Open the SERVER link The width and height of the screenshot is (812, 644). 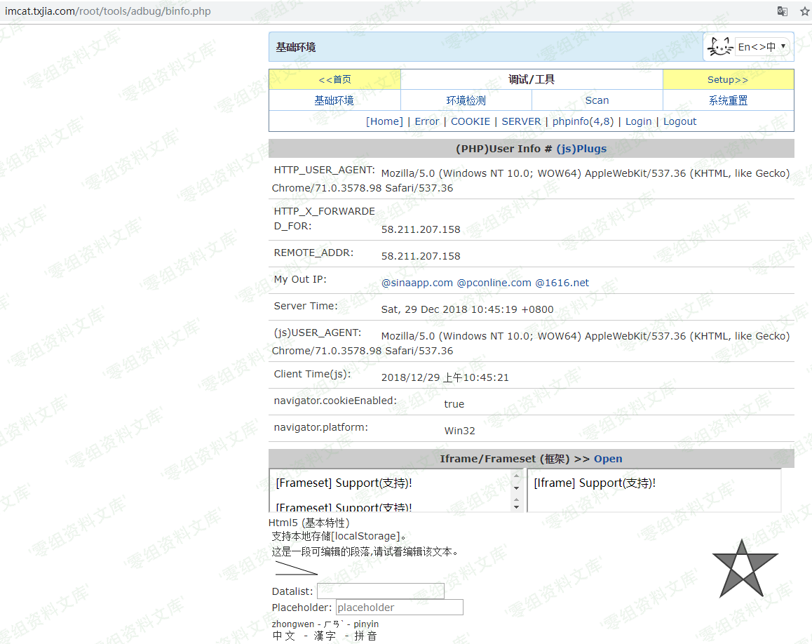pos(521,121)
